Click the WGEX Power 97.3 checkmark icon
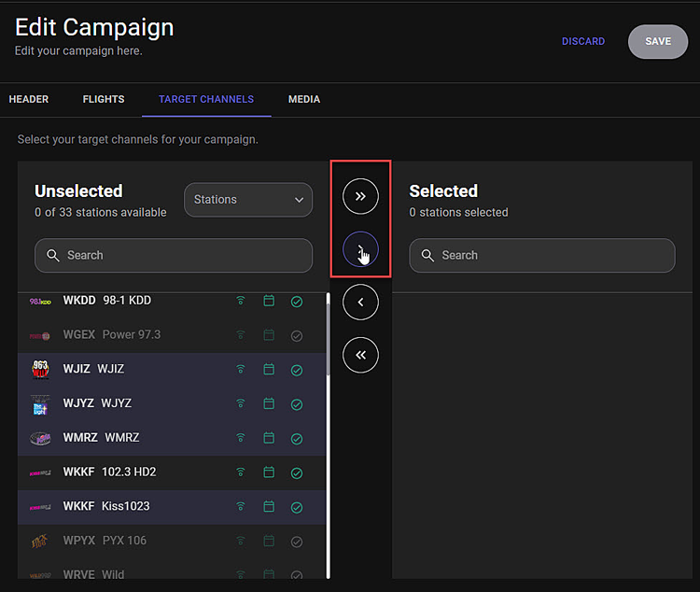Screen dimensions: 700x592 [x=297, y=336]
